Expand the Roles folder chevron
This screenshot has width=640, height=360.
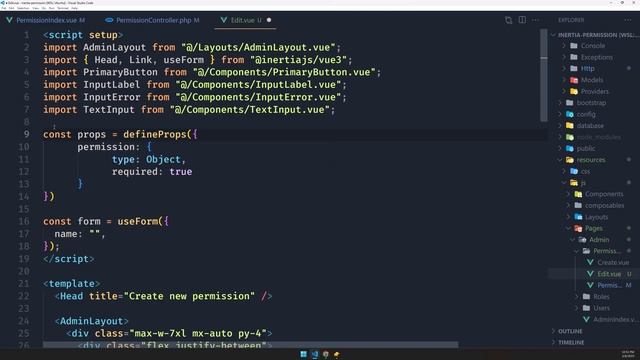[x=576, y=297]
